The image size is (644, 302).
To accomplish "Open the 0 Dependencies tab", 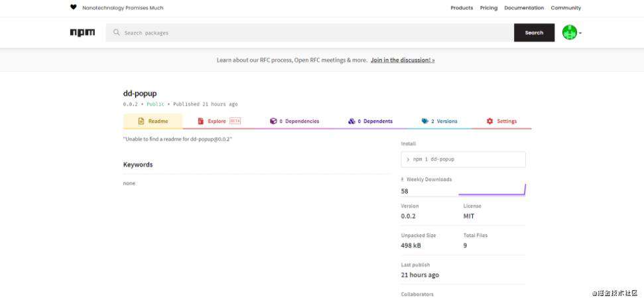I will pyautogui.click(x=294, y=121).
